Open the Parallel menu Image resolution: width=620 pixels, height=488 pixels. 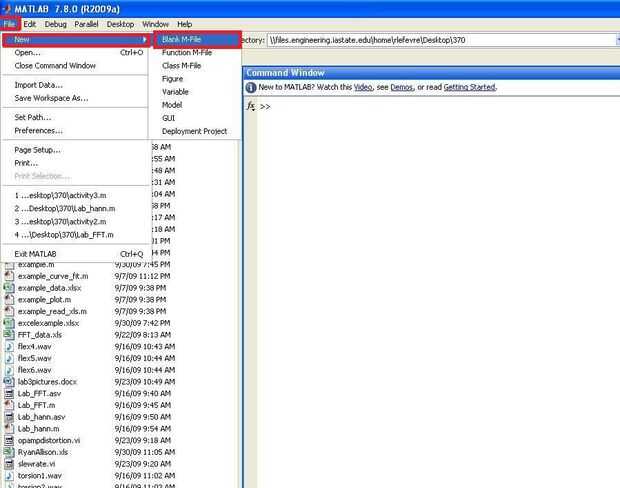(86, 24)
